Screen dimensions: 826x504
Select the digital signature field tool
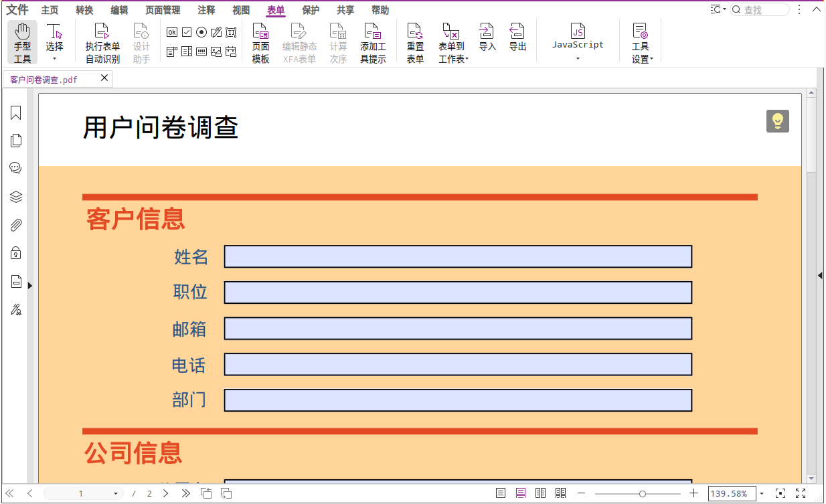[x=216, y=31]
